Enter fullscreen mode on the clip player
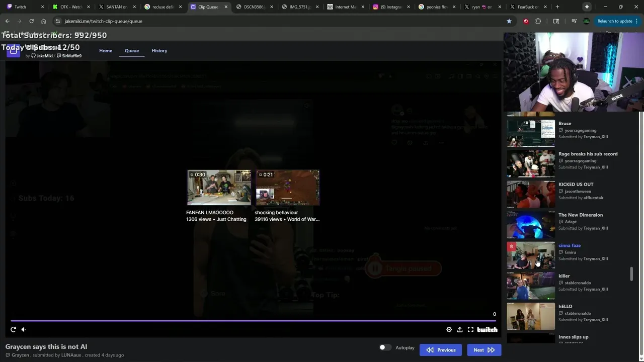 (470, 329)
